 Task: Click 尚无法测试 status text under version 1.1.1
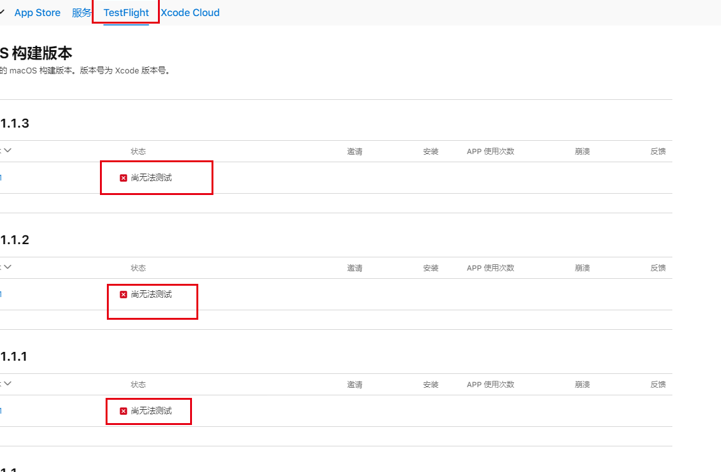tap(151, 411)
